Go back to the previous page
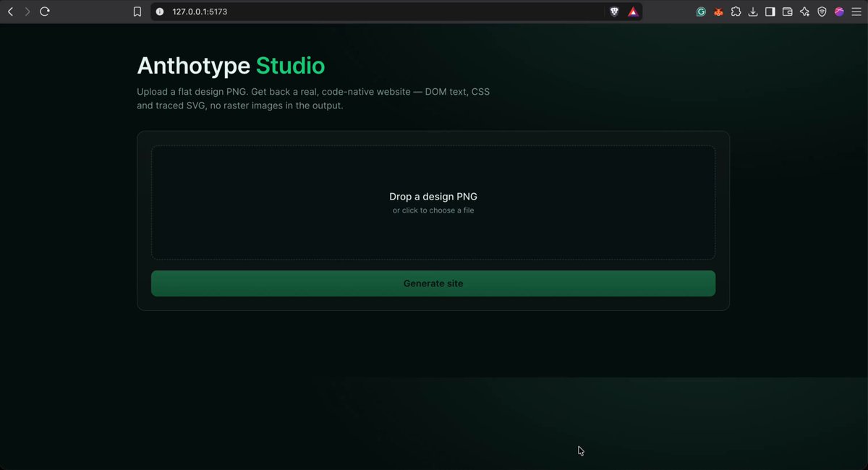868x470 pixels. tap(10, 12)
